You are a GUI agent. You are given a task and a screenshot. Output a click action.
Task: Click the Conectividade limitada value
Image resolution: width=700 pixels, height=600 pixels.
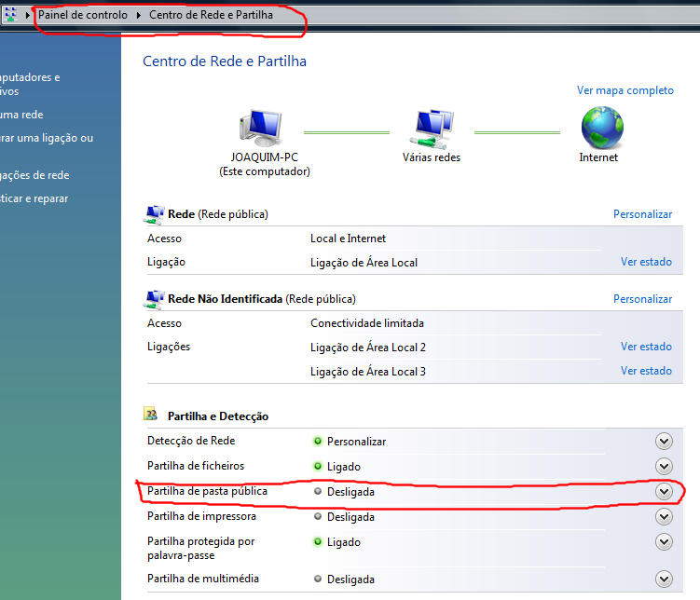coord(367,323)
